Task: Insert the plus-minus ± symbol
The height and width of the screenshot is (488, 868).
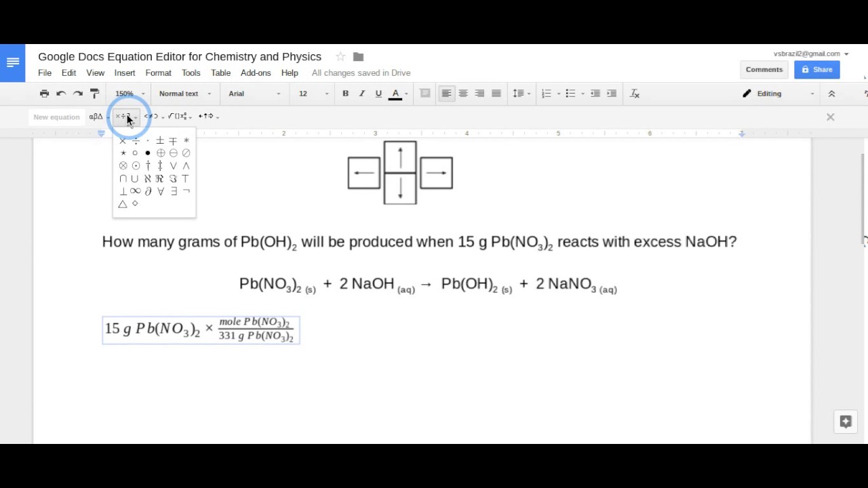Action: pos(161,140)
